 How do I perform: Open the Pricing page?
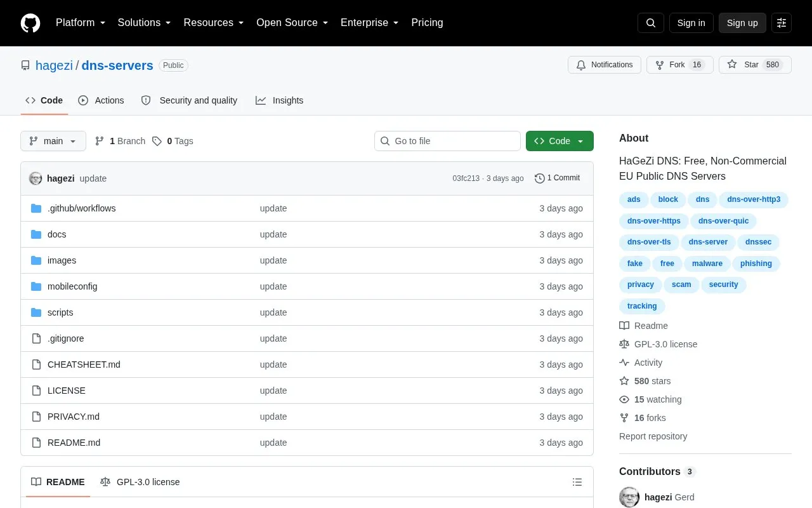coord(427,23)
